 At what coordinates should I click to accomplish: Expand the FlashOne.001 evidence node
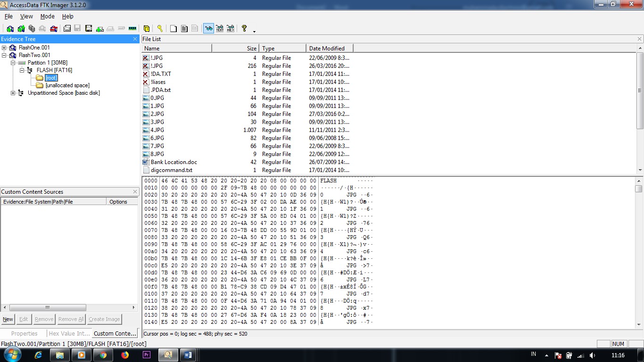point(4,48)
